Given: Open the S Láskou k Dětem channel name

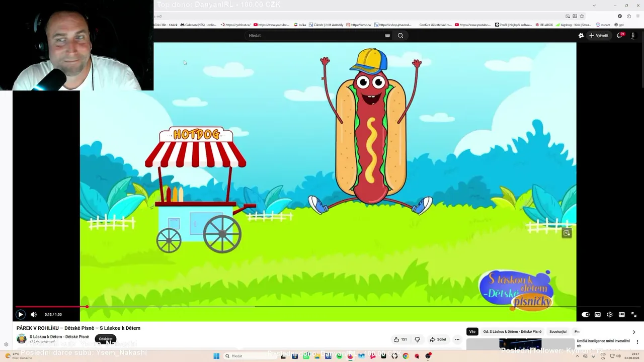Looking at the screenshot, I should pos(59,337).
